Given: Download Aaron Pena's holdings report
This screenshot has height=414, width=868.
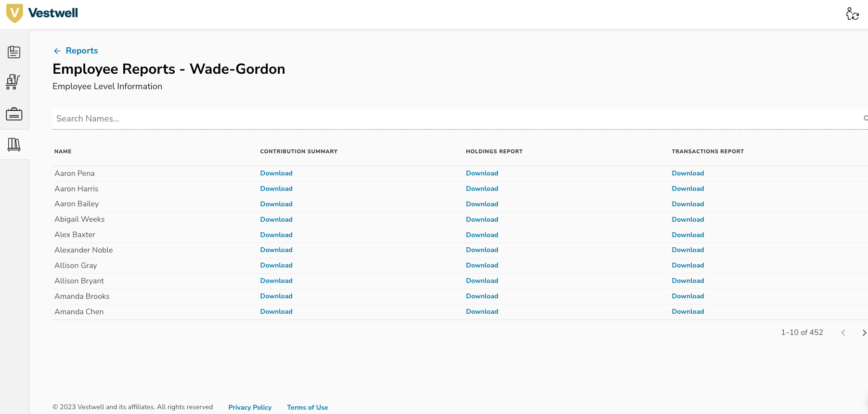Looking at the screenshot, I should (482, 174).
